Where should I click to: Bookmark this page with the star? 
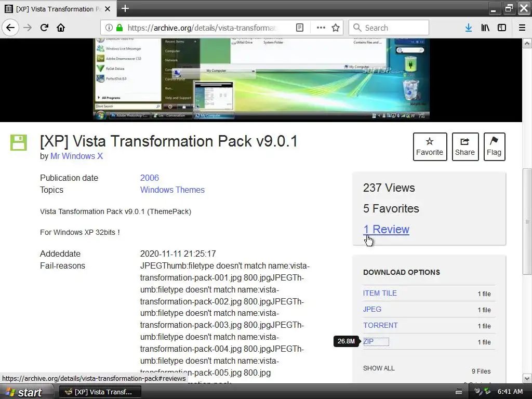pos(336,28)
